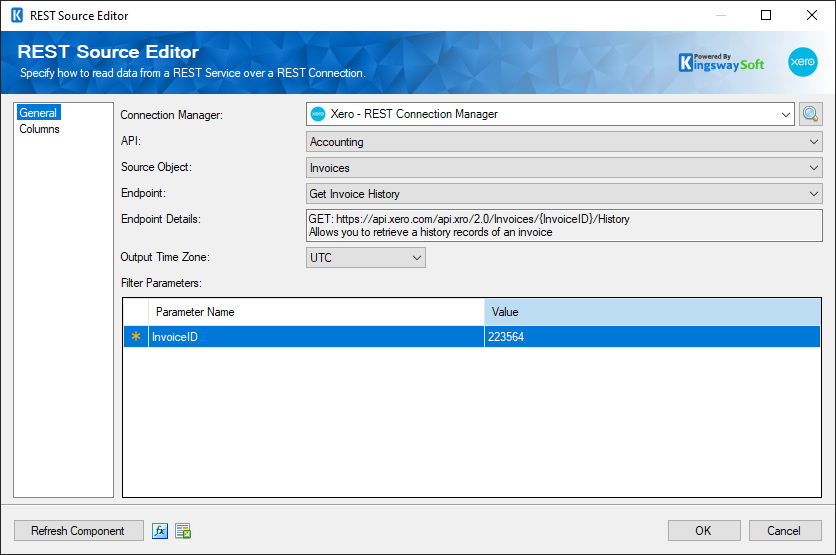836x555 pixels.
Task: Click the Value cell containing 223564
Action: tap(652, 336)
